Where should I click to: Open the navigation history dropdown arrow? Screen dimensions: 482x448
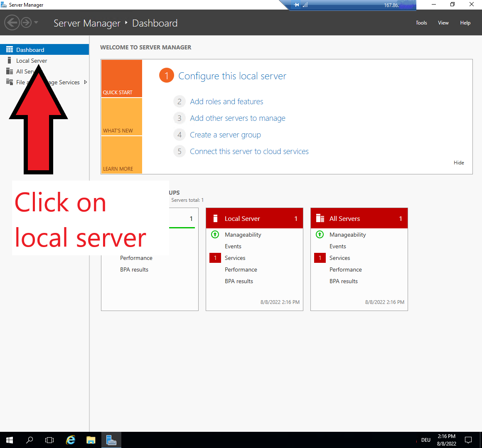[36, 22]
